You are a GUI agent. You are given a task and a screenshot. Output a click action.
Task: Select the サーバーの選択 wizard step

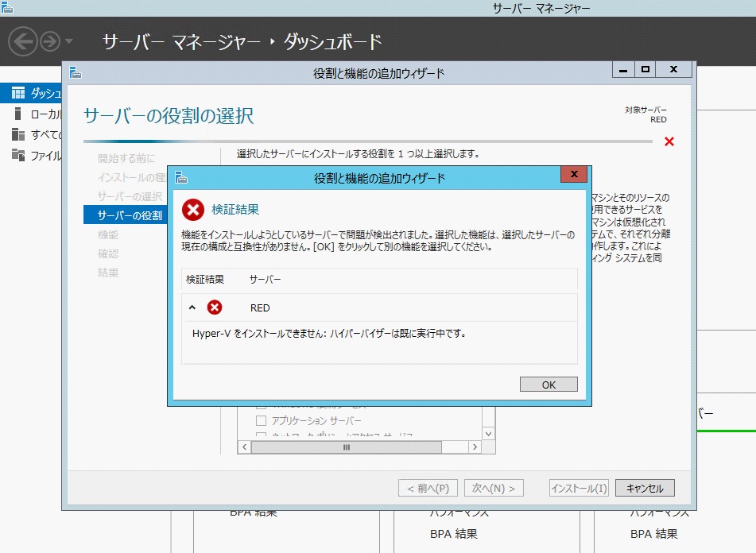click(x=130, y=196)
